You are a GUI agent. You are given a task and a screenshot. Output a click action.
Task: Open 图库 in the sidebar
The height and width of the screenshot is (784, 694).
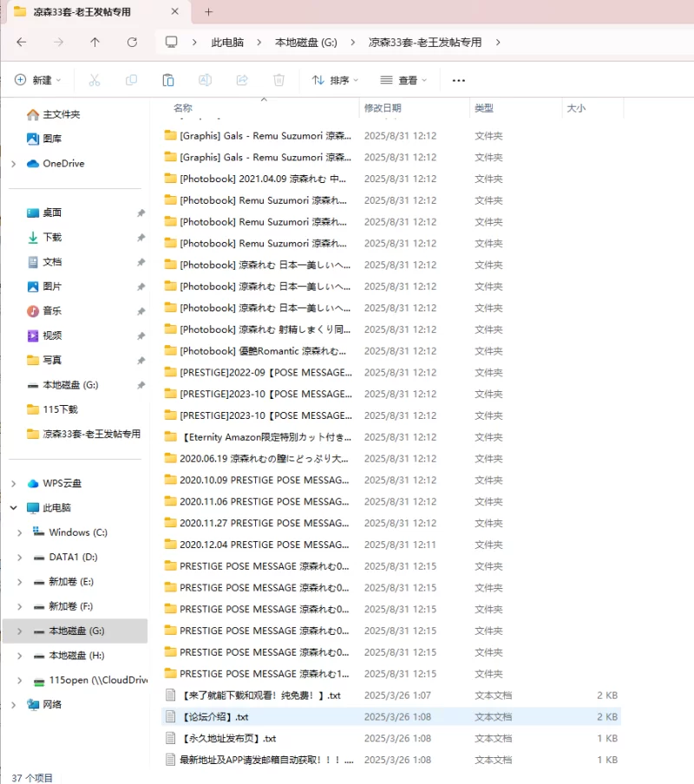52,139
